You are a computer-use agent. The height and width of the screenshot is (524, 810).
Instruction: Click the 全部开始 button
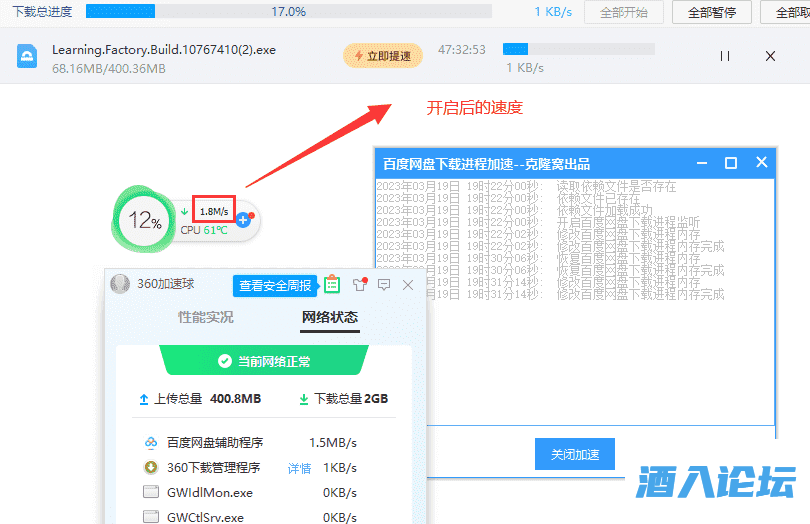tap(624, 12)
